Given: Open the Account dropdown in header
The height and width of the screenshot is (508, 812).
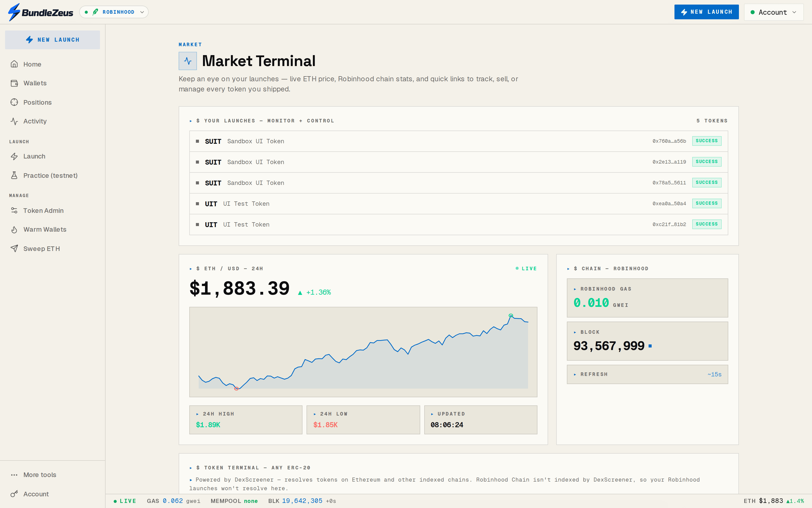Looking at the screenshot, I should (x=773, y=12).
